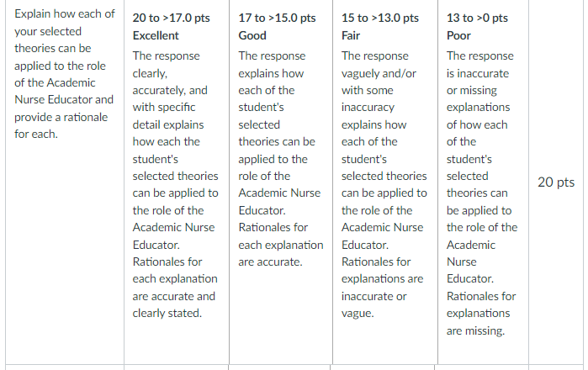
Task: Click 'explanations are missing.' in Poor column
Action: coord(478,322)
